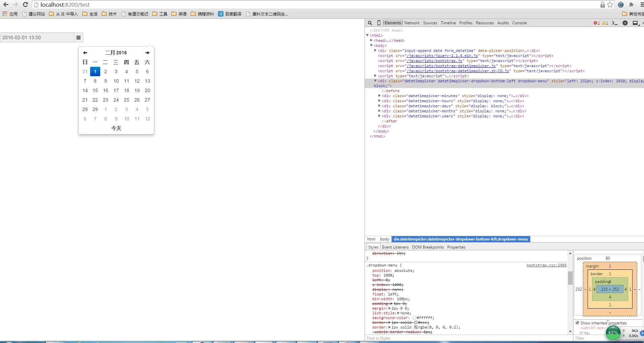The image size is (644, 343).
Task: Click the DevTools search magnifier icon
Action: point(370,23)
